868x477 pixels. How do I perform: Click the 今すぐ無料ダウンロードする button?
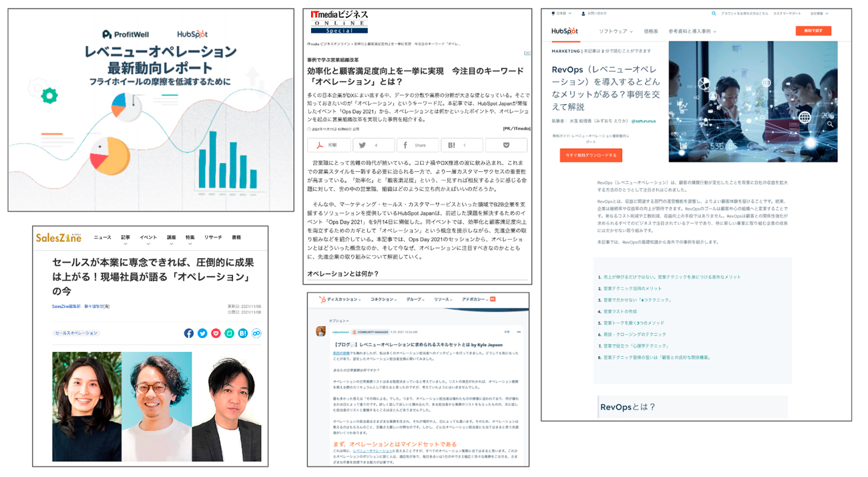click(591, 155)
